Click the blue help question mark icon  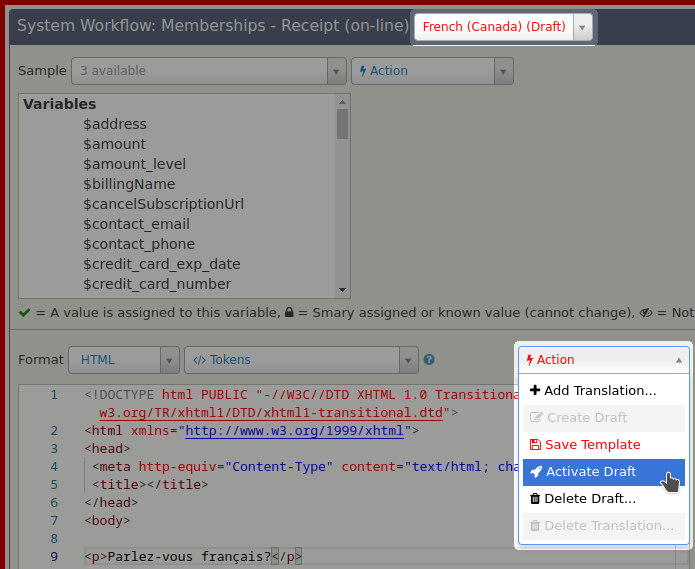pos(429,360)
